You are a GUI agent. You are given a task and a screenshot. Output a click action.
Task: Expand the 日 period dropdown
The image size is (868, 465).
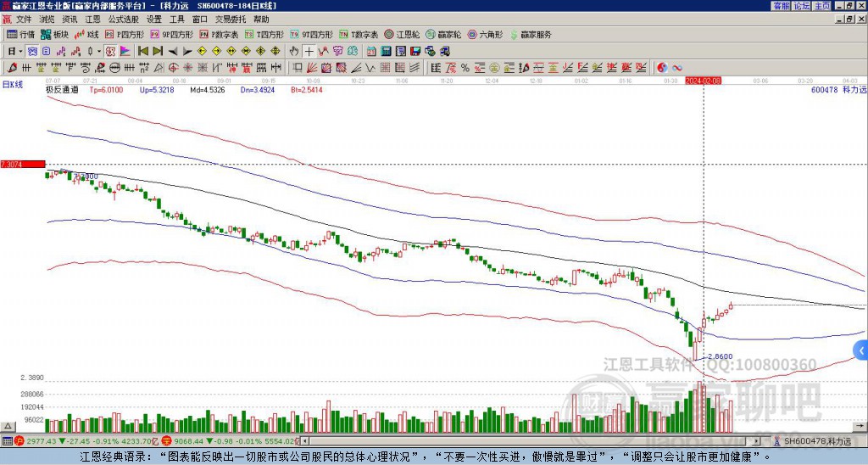[20, 52]
